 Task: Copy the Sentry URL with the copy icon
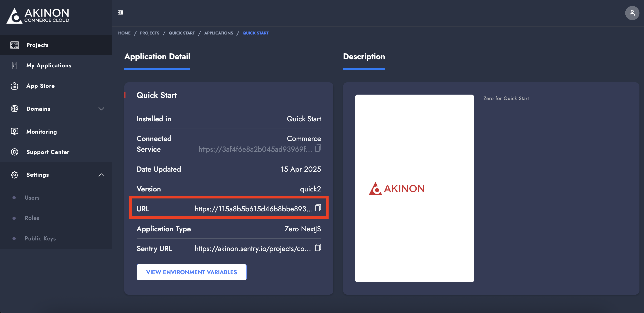click(318, 247)
